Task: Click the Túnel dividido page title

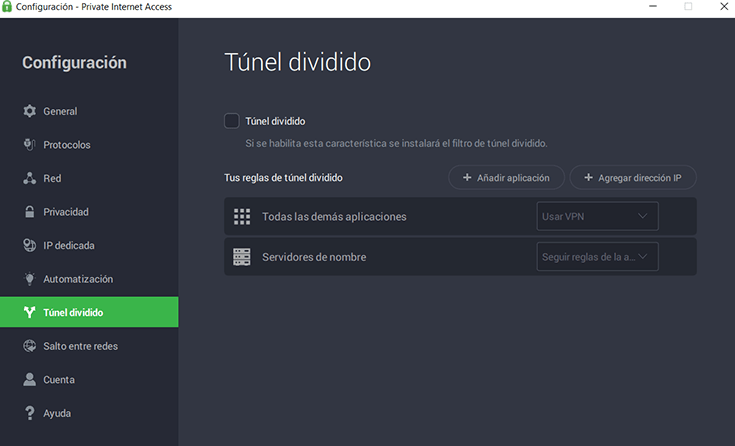Action: click(x=298, y=62)
